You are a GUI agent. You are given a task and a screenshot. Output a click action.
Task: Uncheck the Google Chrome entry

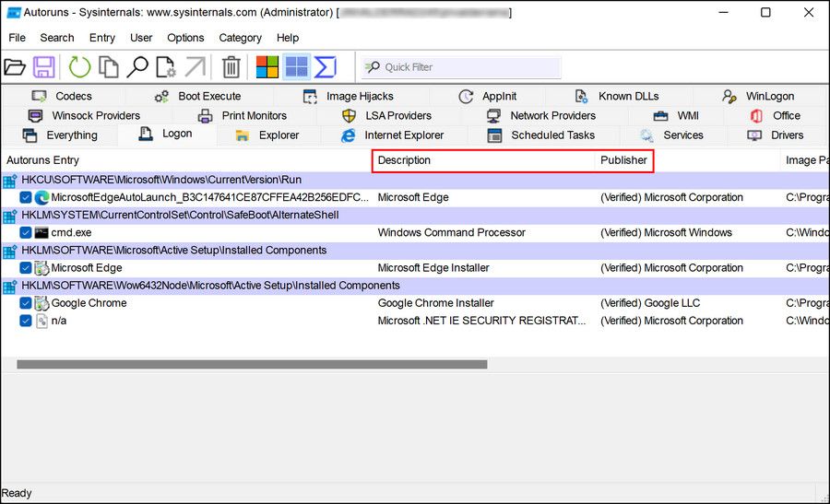tap(26, 303)
